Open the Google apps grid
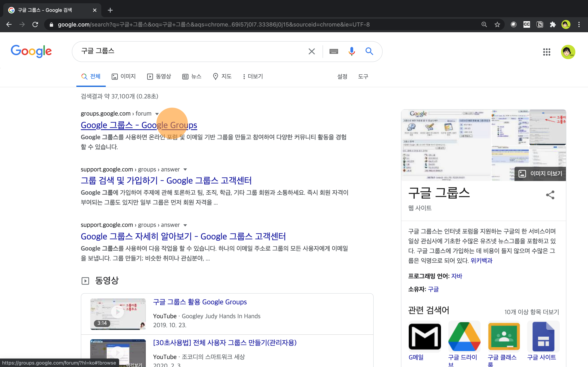This screenshot has width=588, height=367. click(546, 52)
